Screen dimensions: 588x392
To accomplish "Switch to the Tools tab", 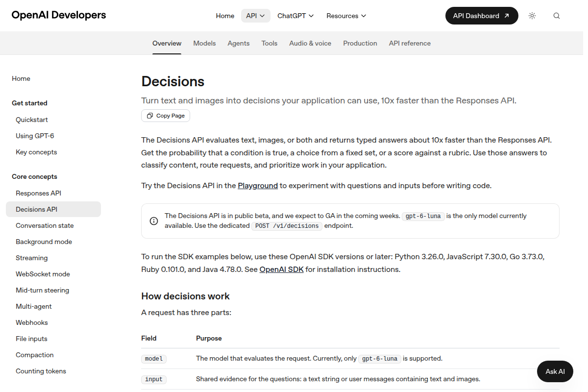I will point(269,43).
